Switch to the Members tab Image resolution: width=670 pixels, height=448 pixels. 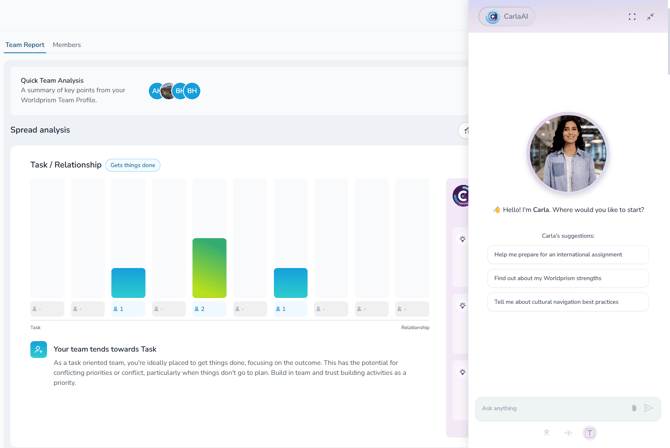pyautogui.click(x=67, y=45)
